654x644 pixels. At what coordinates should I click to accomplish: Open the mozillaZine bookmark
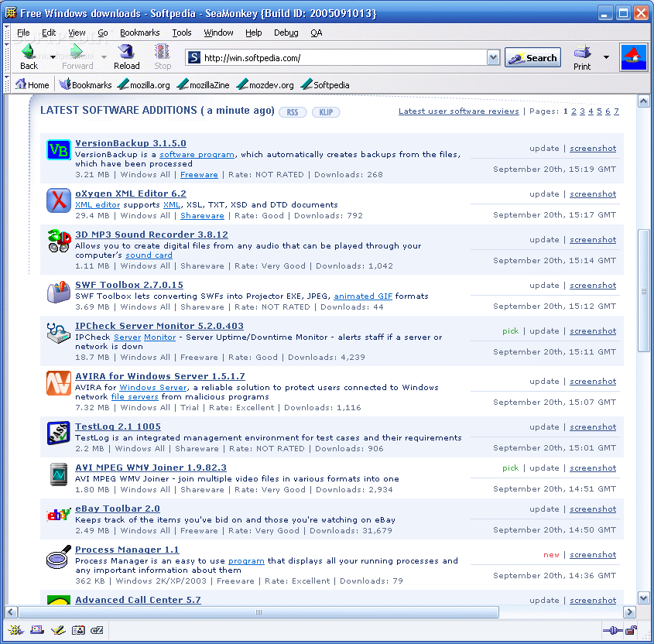[x=203, y=84]
